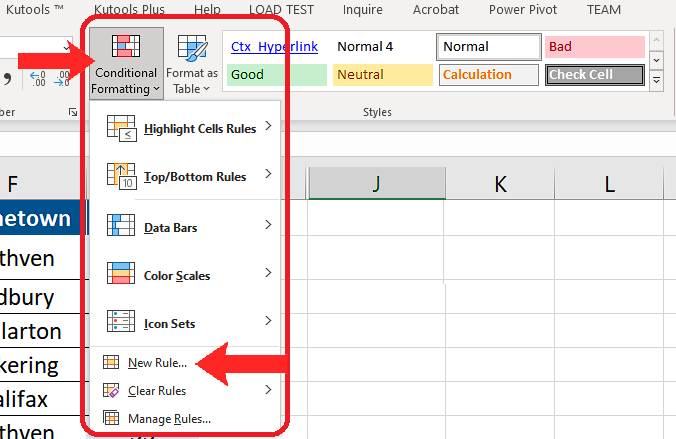676x439 pixels.
Task: Click the cell containing 'kering'
Action: pyautogui.click(x=41, y=365)
